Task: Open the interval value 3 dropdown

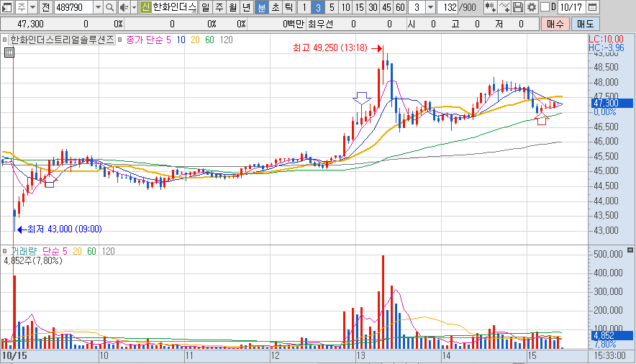Action: click(x=431, y=7)
